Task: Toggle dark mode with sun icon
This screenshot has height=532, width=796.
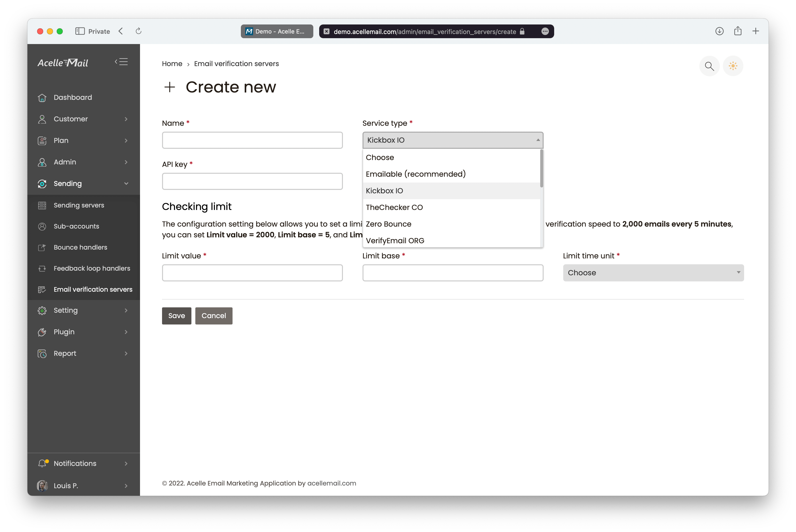Action: point(733,66)
